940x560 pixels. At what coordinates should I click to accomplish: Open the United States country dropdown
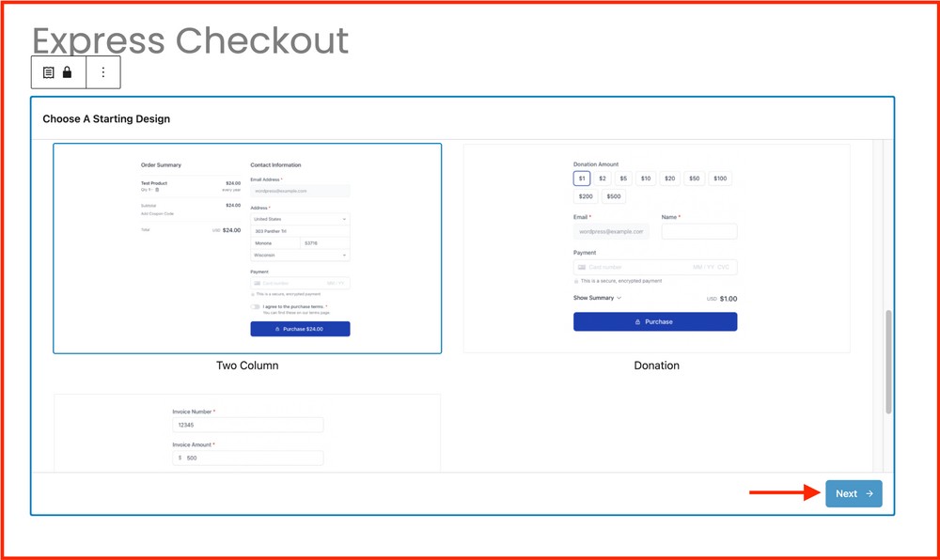pyautogui.click(x=299, y=219)
